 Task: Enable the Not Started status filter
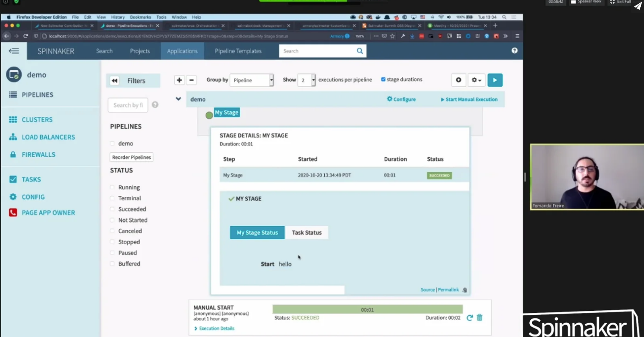tap(112, 220)
